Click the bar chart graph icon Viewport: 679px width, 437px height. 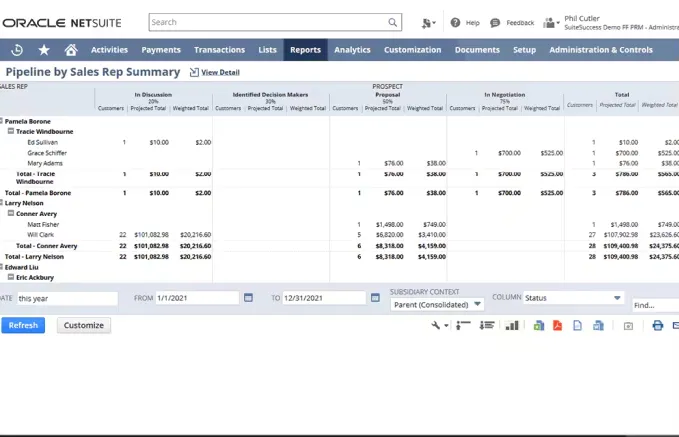512,325
